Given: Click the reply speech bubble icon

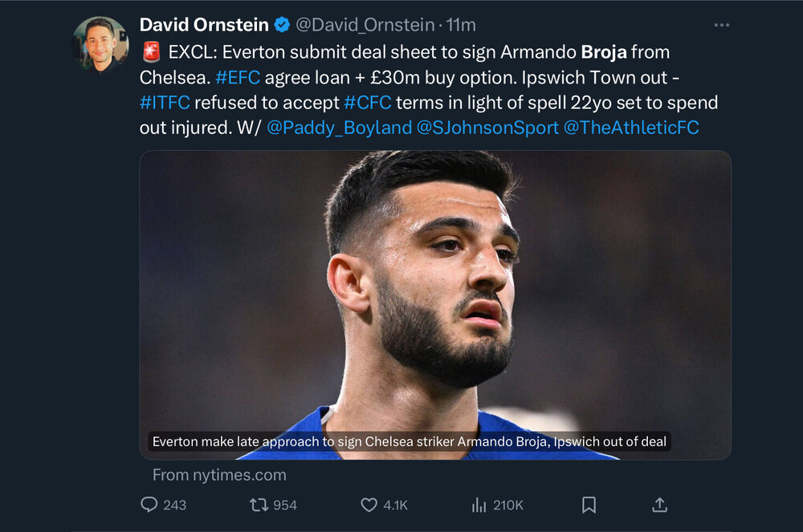Looking at the screenshot, I should click(x=149, y=505).
